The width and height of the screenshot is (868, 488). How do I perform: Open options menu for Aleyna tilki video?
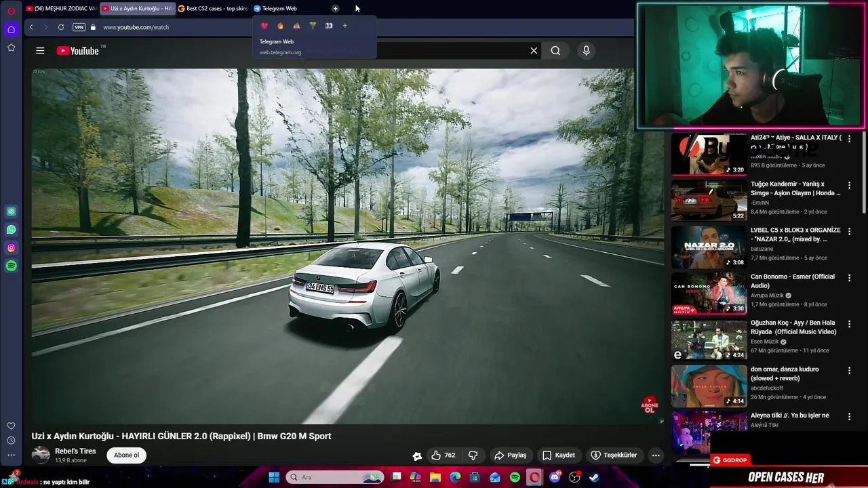849,416
